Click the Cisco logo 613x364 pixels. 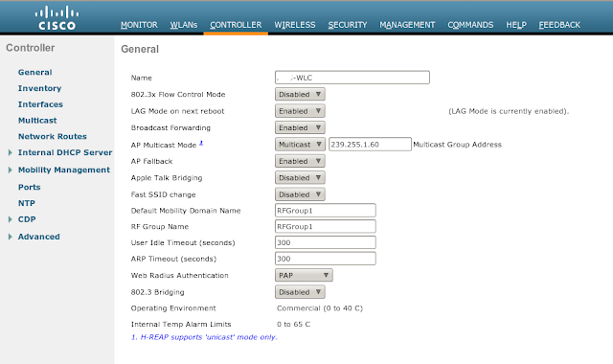click(x=57, y=18)
